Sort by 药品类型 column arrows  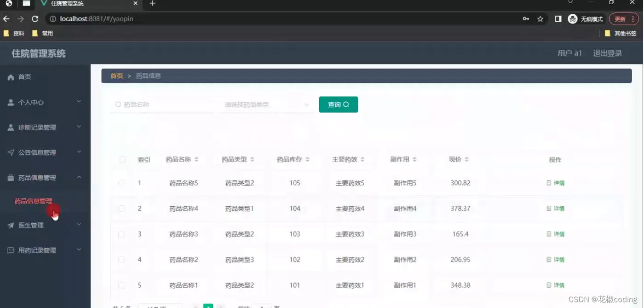pyautogui.click(x=252, y=159)
